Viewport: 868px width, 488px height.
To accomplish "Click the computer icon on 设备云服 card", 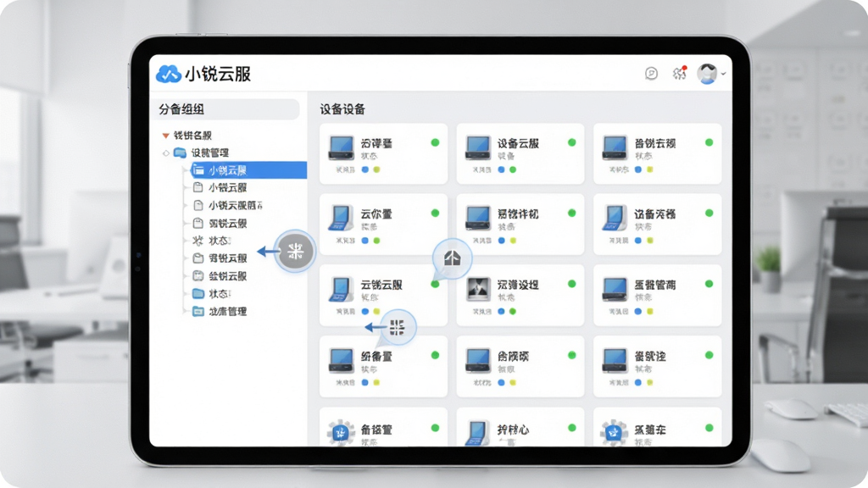I will (478, 148).
